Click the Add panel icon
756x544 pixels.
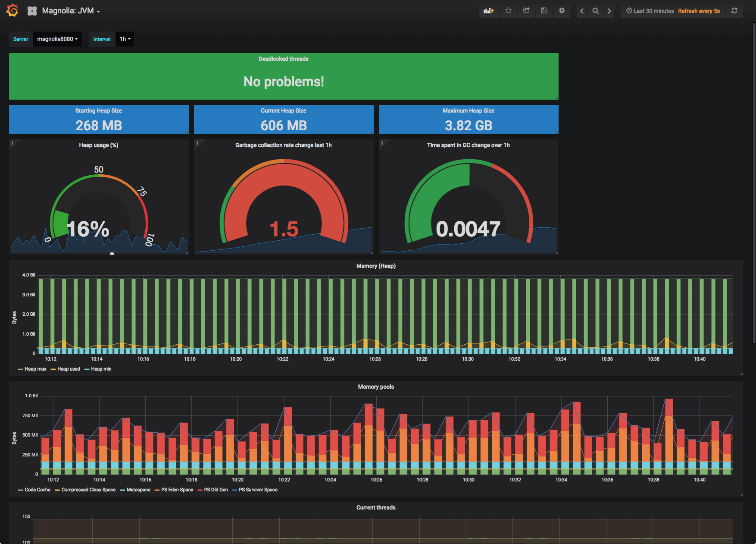pyautogui.click(x=488, y=10)
